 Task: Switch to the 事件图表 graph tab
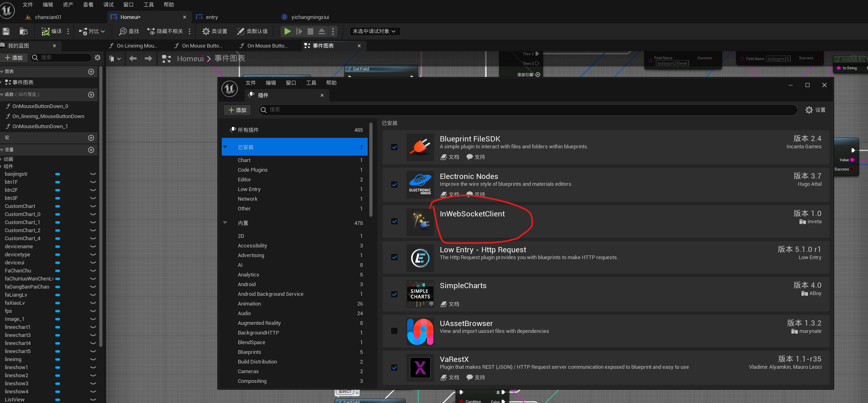(323, 46)
